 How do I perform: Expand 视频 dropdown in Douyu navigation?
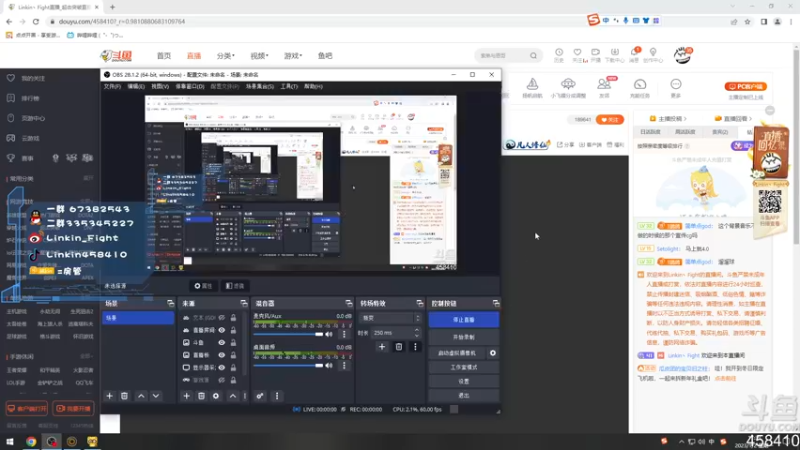coord(259,56)
